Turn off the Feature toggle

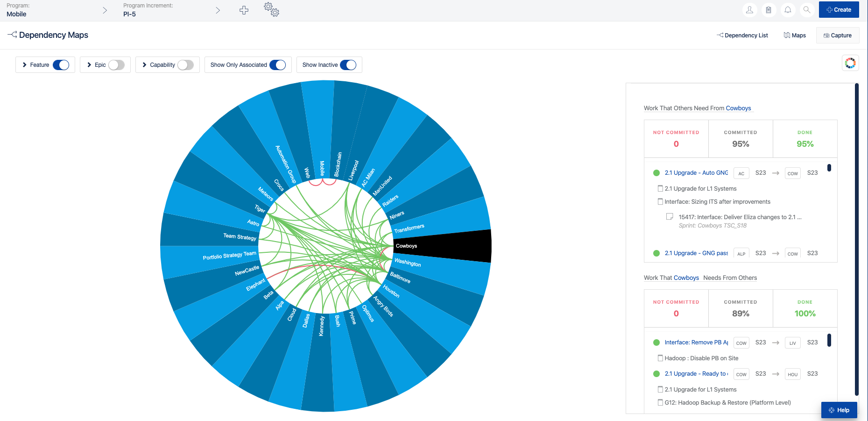click(x=61, y=65)
